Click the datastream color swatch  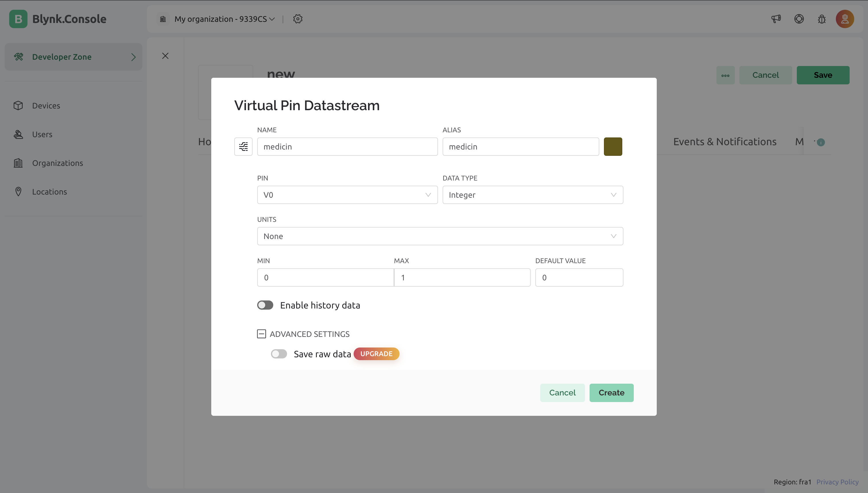coord(613,147)
